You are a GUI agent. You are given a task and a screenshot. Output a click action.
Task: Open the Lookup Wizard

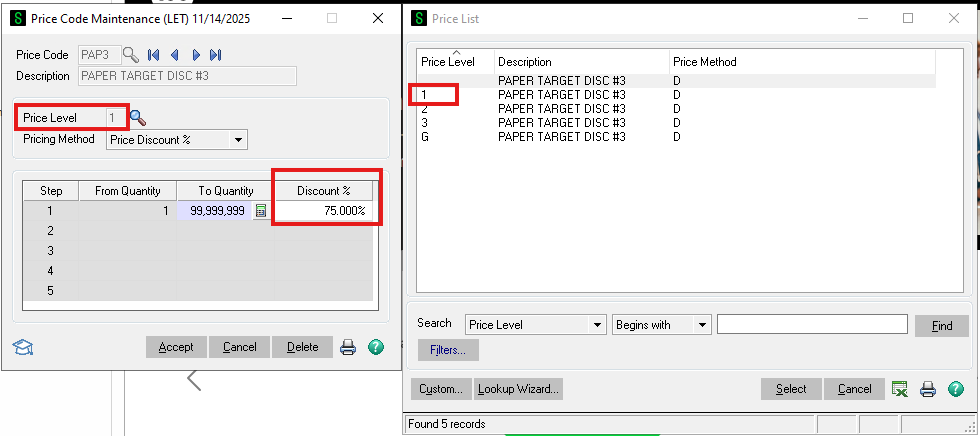518,389
